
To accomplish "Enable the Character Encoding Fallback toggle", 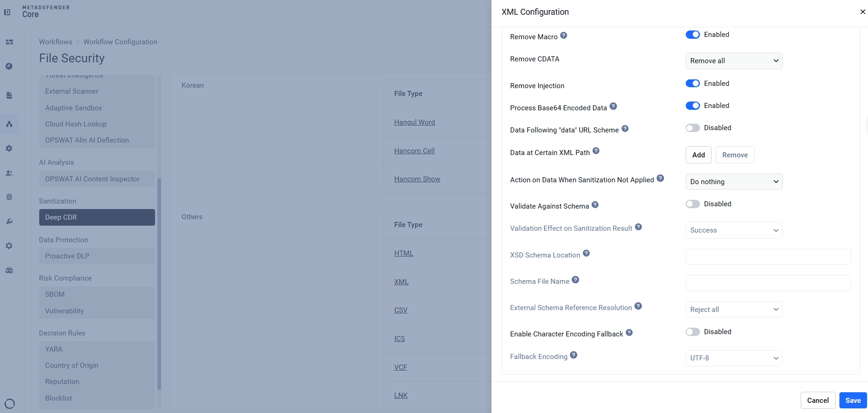I will pos(693,332).
